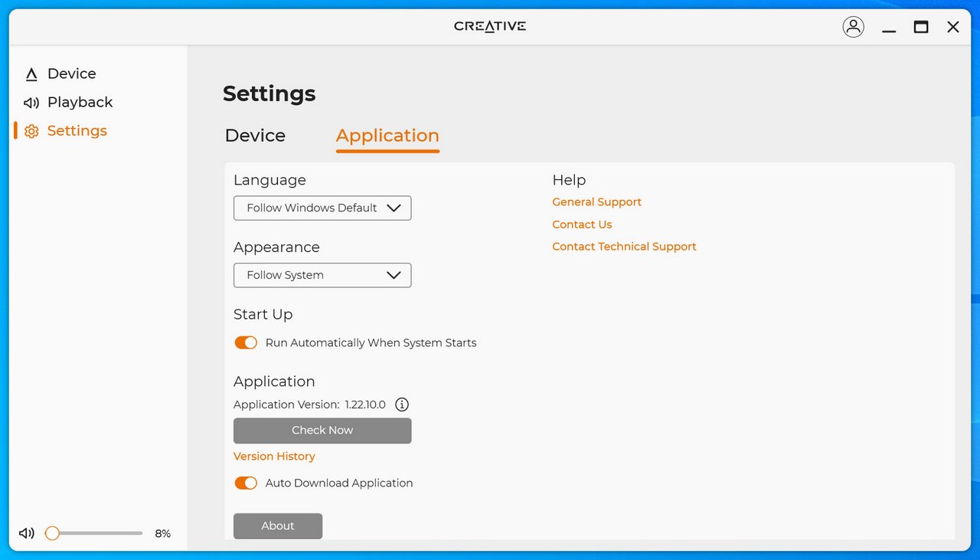Viewport: 980px width, 560px height.
Task: Select the Application settings tab
Action: click(387, 136)
